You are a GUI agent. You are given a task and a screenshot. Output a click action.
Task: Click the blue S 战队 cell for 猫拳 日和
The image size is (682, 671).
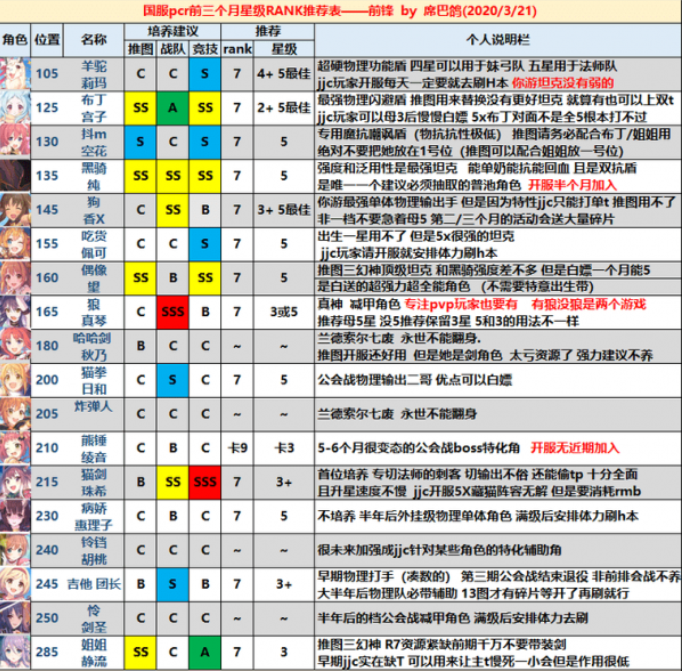(173, 380)
